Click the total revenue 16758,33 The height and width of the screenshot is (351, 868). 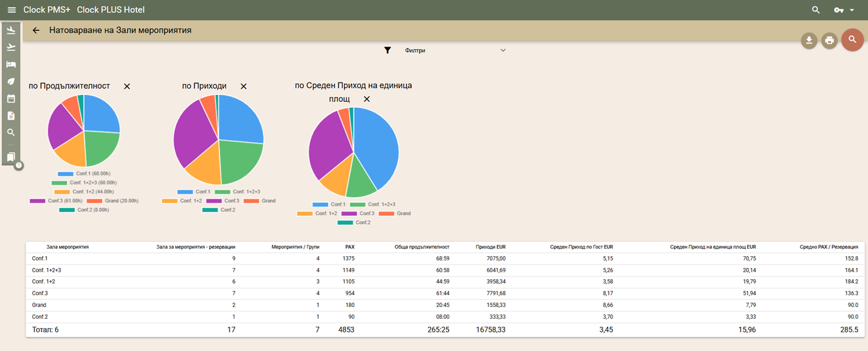tap(491, 330)
